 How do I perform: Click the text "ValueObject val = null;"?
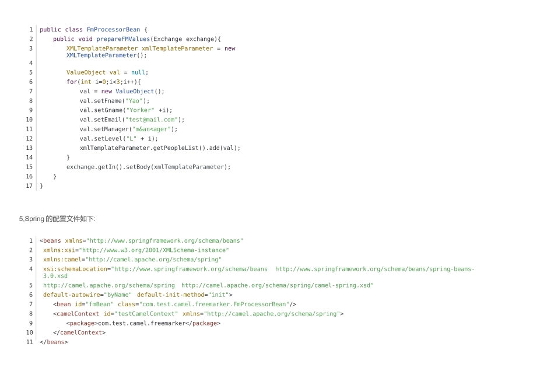107,72
